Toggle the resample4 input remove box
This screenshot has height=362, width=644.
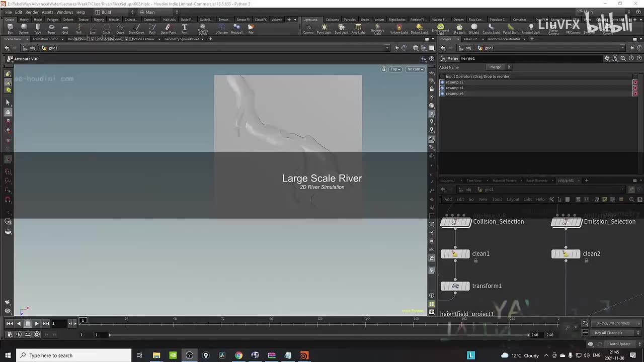[x=635, y=88]
